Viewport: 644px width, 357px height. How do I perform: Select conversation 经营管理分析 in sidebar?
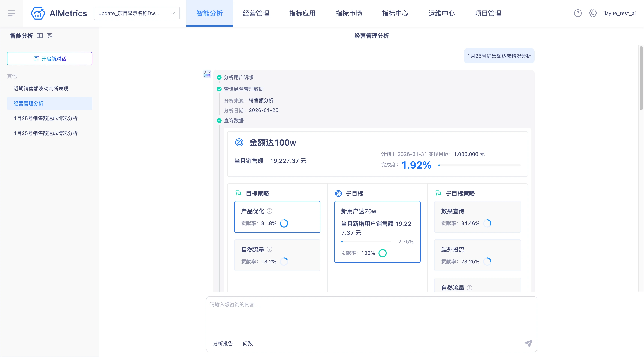click(50, 103)
